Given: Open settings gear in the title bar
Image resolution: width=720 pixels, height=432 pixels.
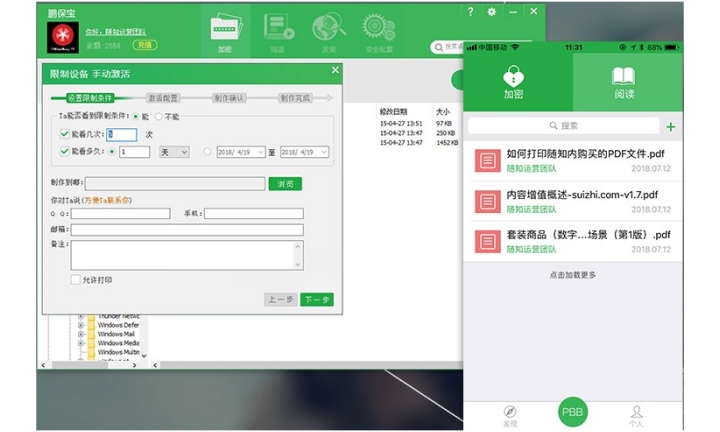Looking at the screenshot, I should (x=492, y=12).
